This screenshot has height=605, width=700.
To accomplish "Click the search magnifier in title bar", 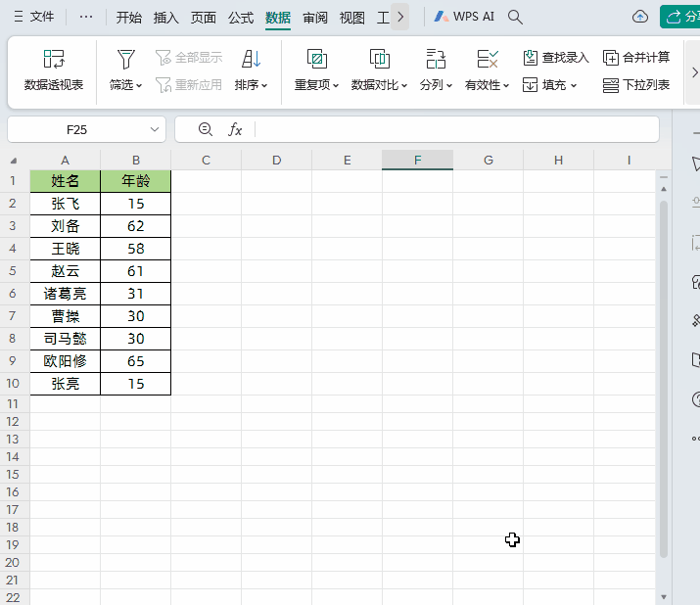I will tap(516, 18).
